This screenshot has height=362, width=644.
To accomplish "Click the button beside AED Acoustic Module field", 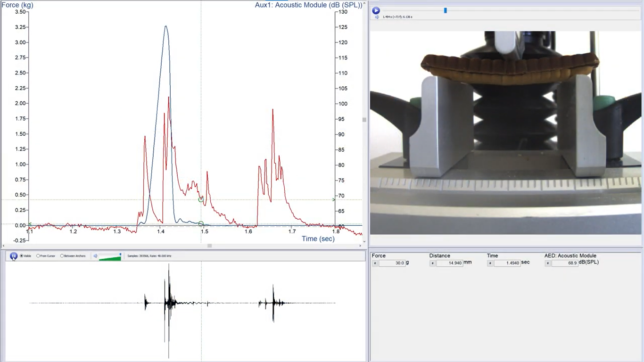I will coord(547,263).
